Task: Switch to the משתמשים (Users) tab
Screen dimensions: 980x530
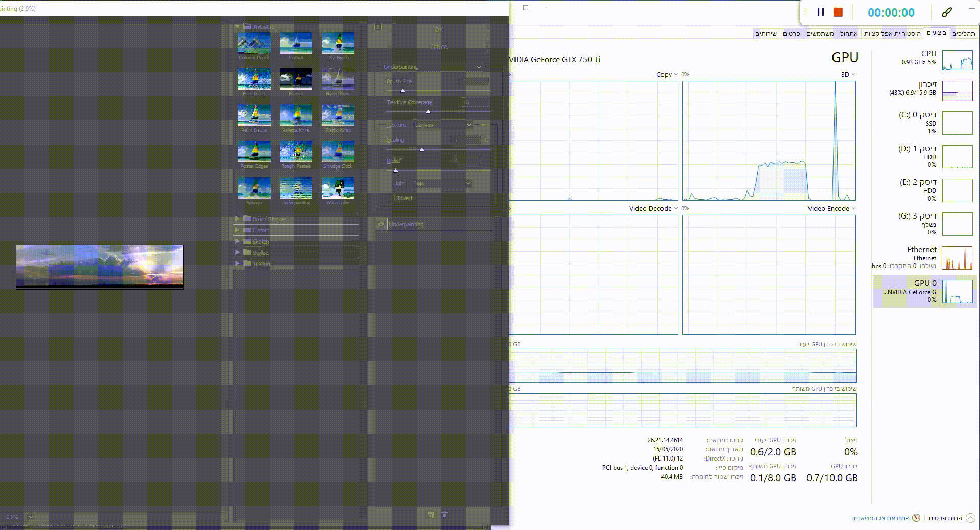Action: click(820, 33)
